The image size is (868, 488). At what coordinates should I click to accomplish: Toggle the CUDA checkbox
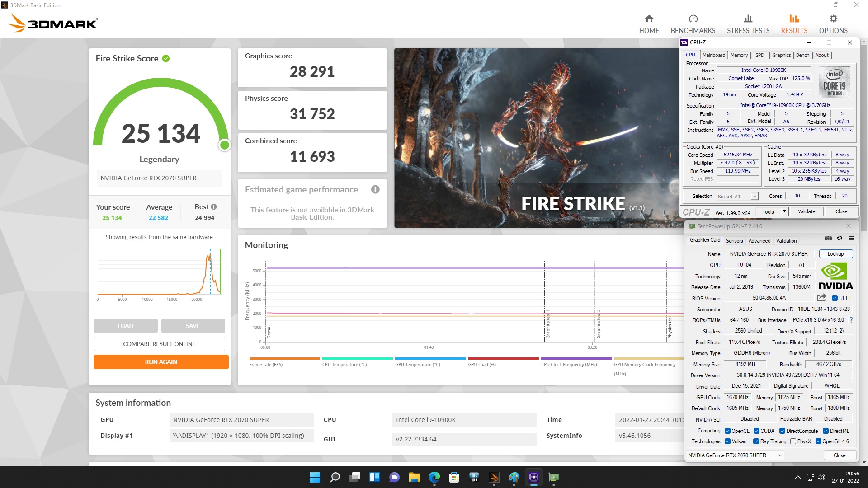756,431
